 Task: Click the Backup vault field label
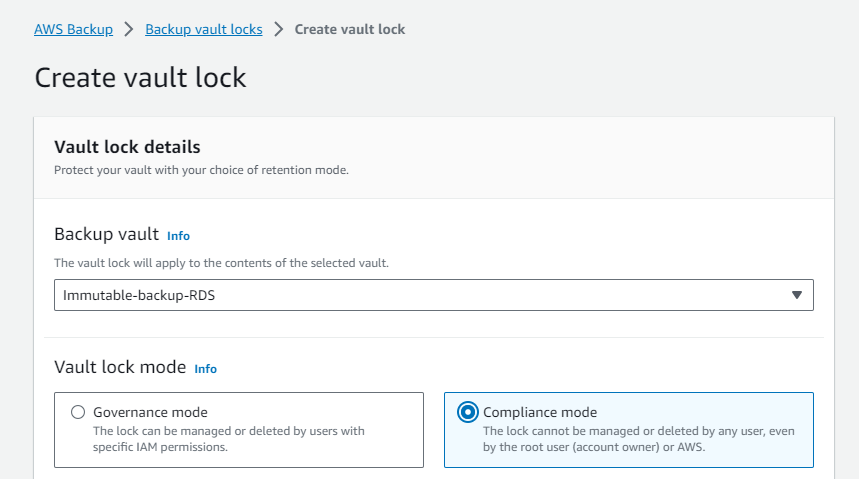coord(106,235)
